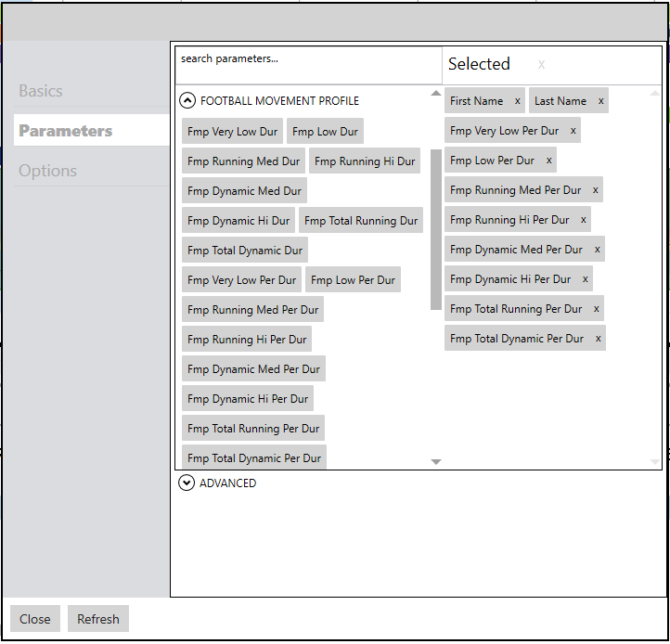Viewport: 670px width, 644px height.
Task: Click the parameter list scrollbar thumb
Action: click(x=436, y=228)
